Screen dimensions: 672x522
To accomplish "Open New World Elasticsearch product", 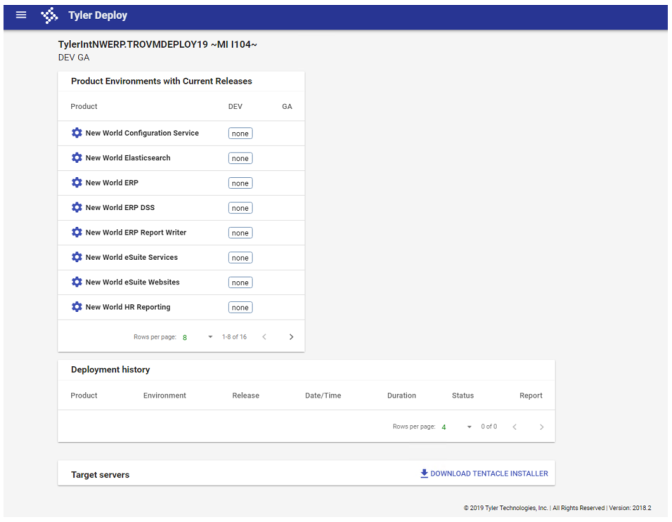I will click(x=128, y=158).
